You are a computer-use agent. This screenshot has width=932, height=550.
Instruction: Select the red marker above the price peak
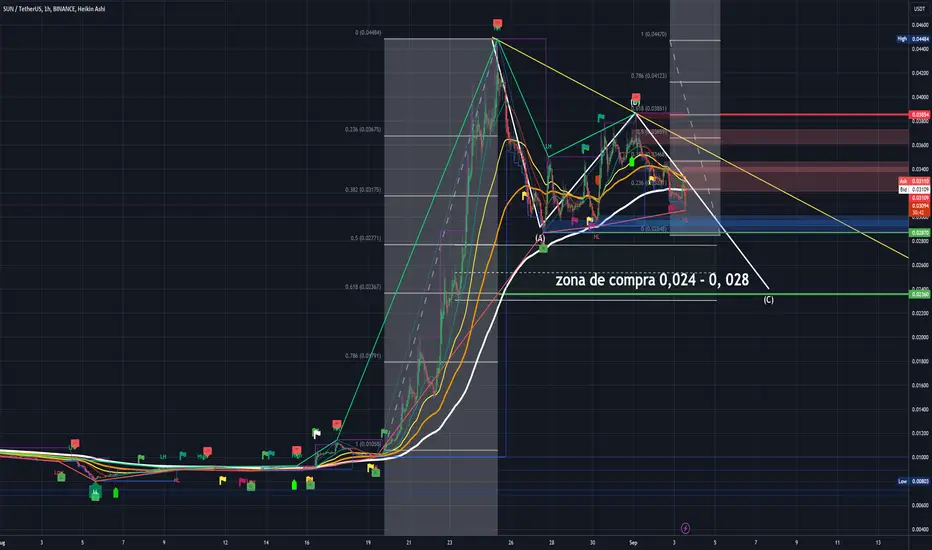[x=498, y=24]
